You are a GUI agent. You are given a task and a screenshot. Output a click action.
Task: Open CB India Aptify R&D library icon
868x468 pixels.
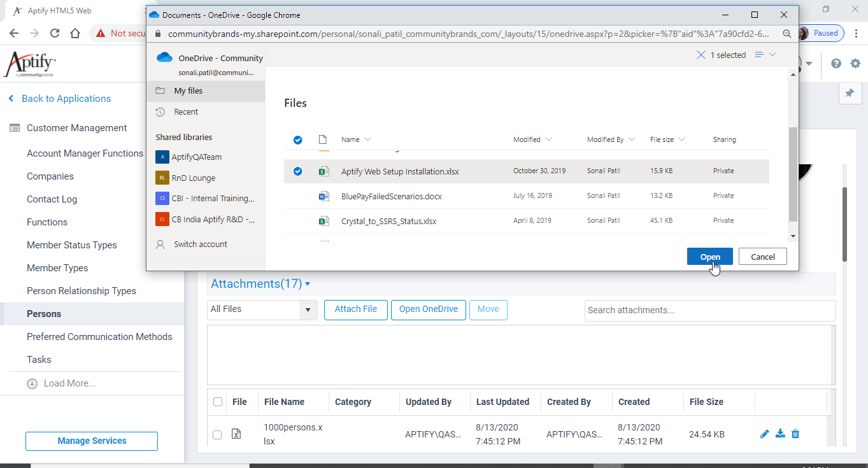[x=162, y=220]
